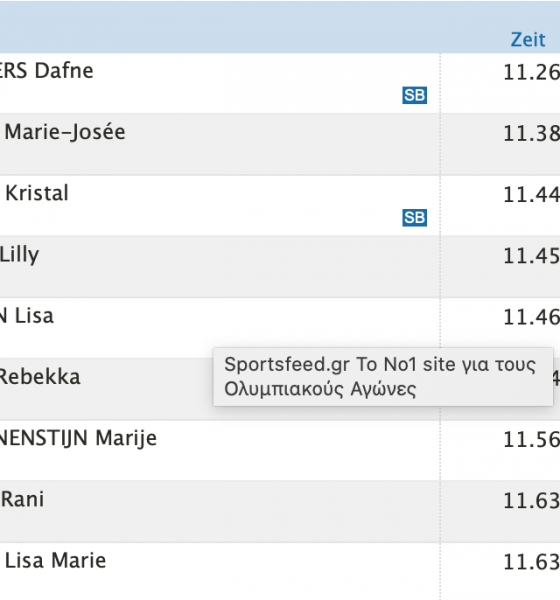Click the 11.56 time in Marije's row

(x=532, y=439)
